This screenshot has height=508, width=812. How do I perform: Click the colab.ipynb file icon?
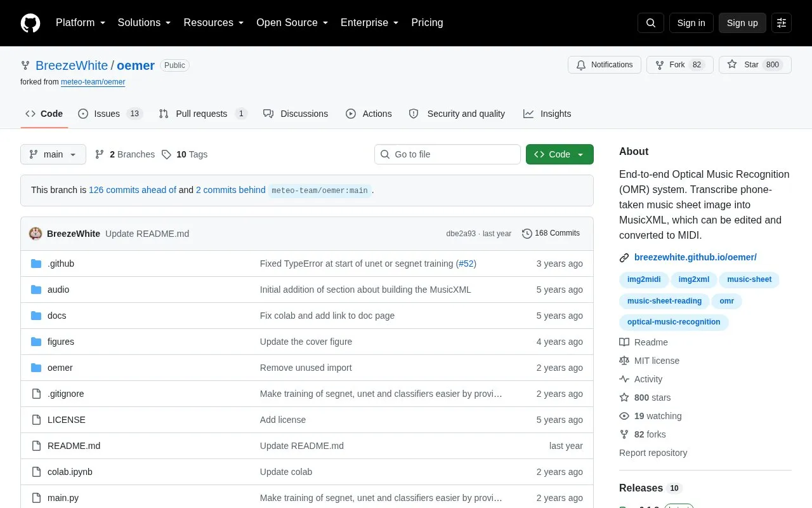(36, 472)
